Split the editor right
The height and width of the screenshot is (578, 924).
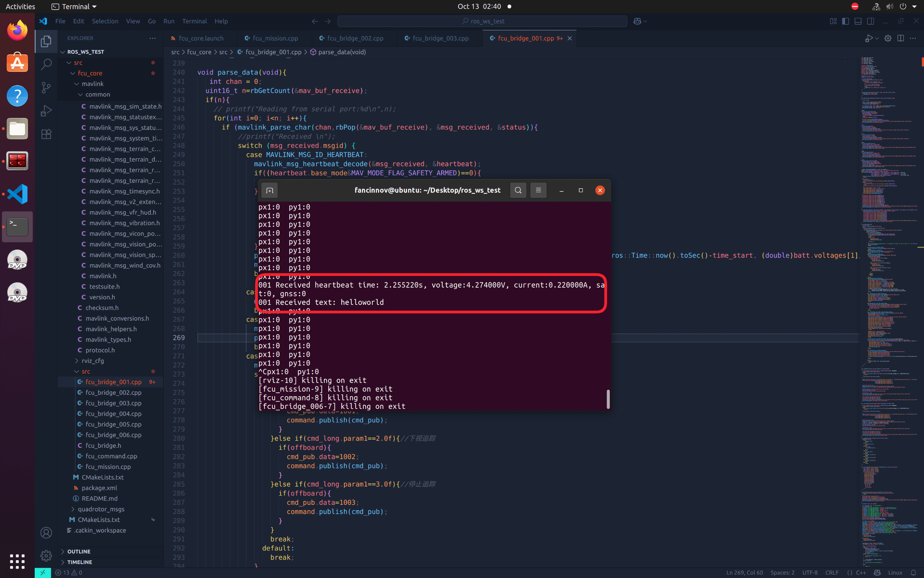pos(900,38)
